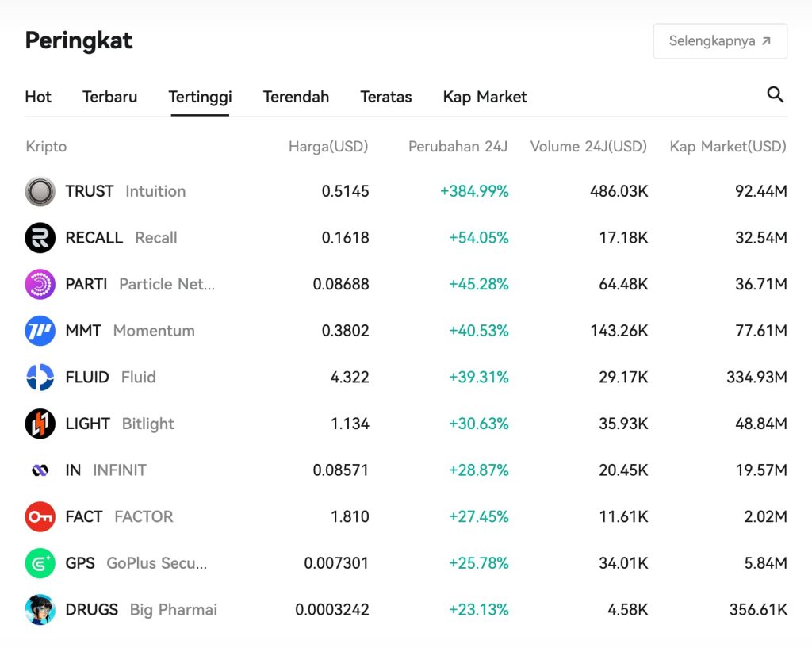
Task: Select the FLUID coin logo
Action: (x=41, y=377)
